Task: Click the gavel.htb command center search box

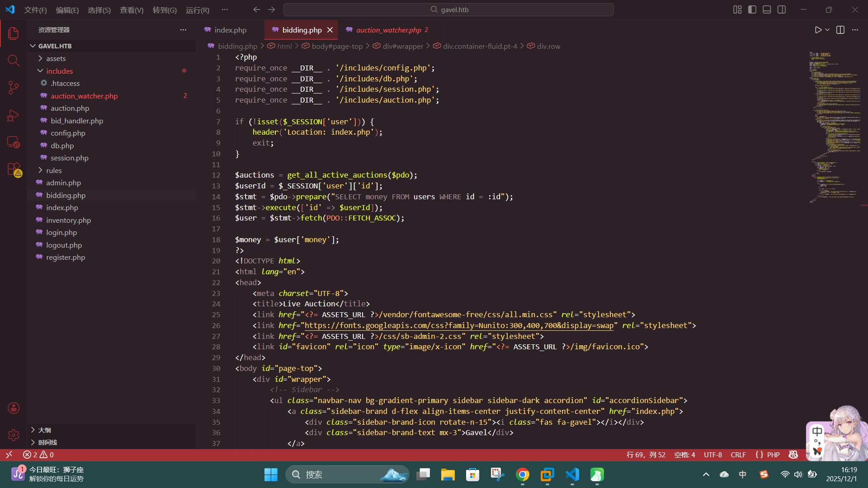Action: tap(448, 9)
